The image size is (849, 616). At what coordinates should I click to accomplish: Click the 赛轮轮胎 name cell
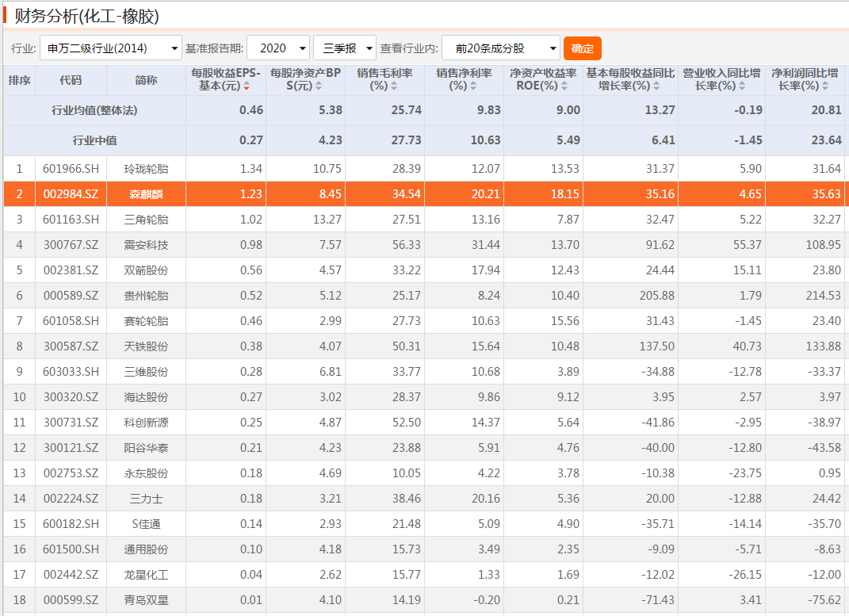pyautogui.click(x=146, y=321)
